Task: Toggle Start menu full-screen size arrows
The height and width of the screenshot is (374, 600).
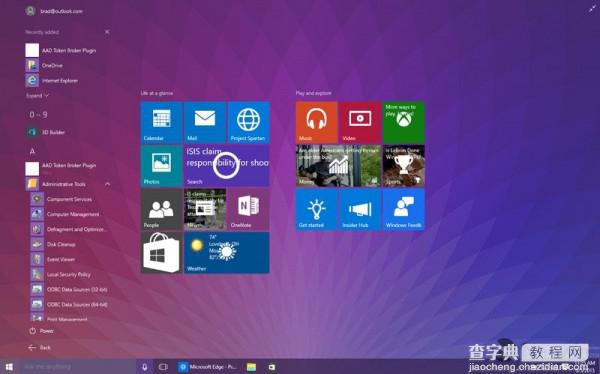Action: click(x=592, y=8)
